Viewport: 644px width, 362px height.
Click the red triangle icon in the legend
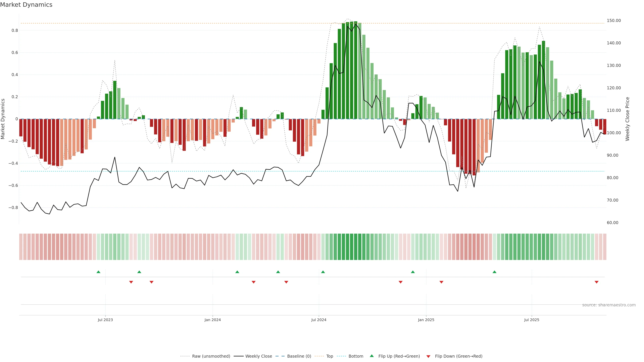pos(428,356)
